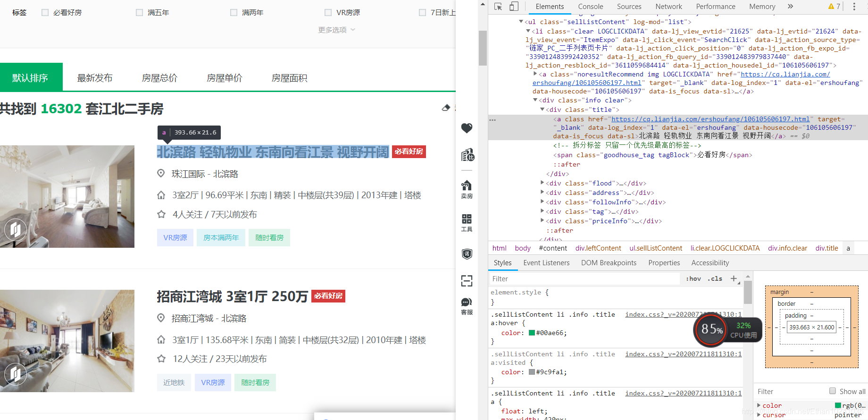
Task: Open DOM Breakpoints tab
Action: pyautogui.click(x=609, y=263)
